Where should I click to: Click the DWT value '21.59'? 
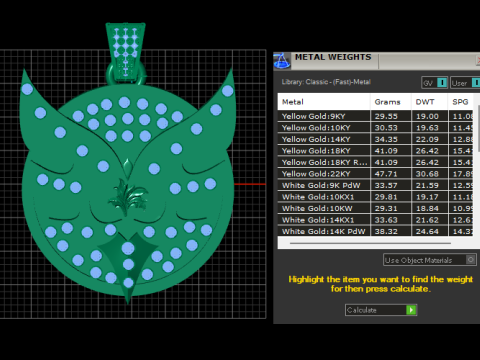tap(427, 185)
